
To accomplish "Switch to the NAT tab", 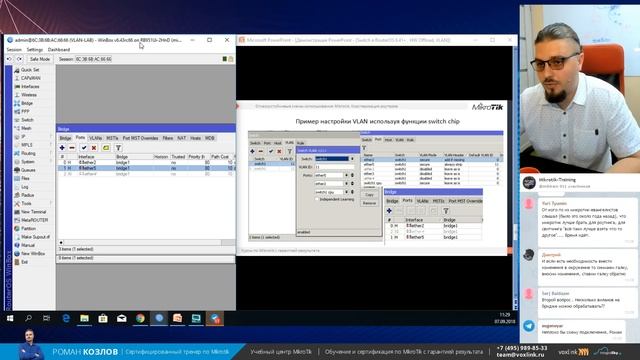I will coord(182,138).
